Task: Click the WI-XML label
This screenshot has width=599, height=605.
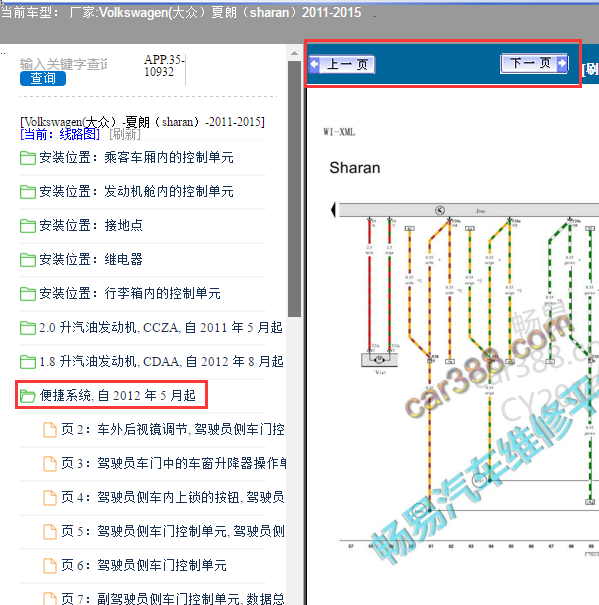Action: click(x=339, y=132)
